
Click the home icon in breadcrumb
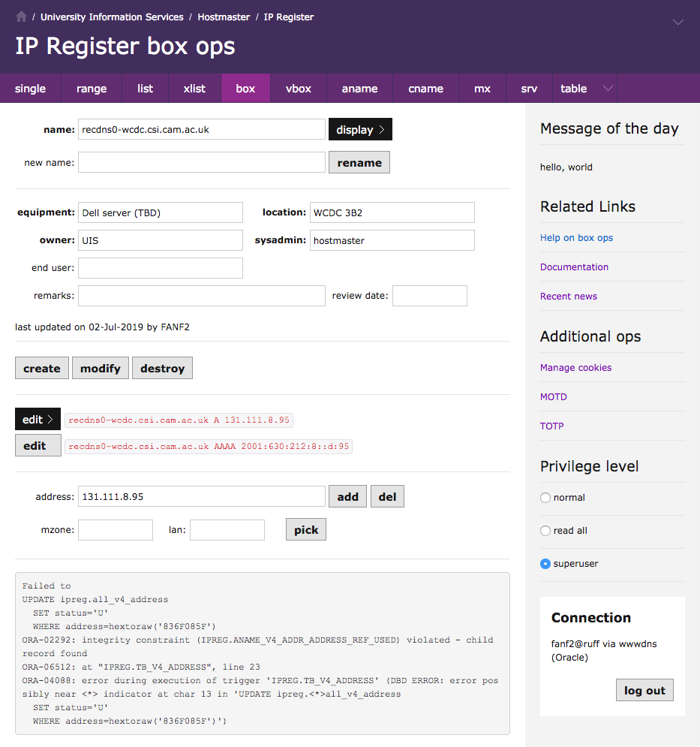point(21,17)
